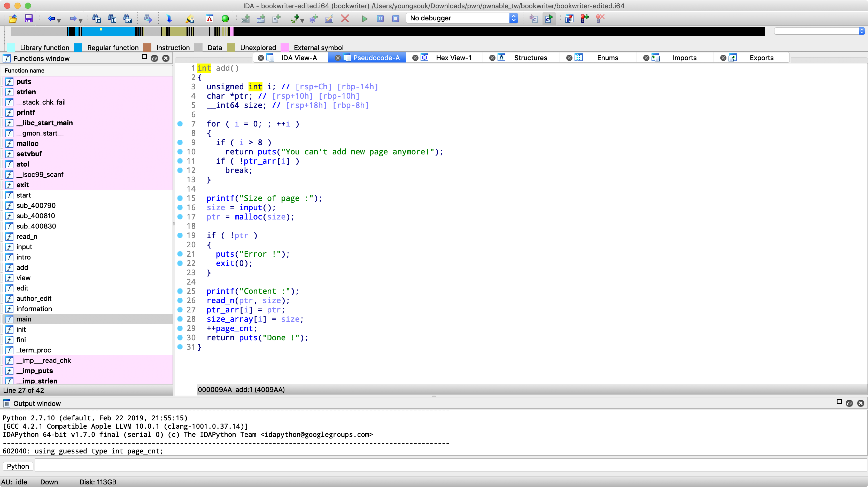This screenshot has width=868, height=487.
Task: Expand the back navigation history arrow
Action: point(59,21)
